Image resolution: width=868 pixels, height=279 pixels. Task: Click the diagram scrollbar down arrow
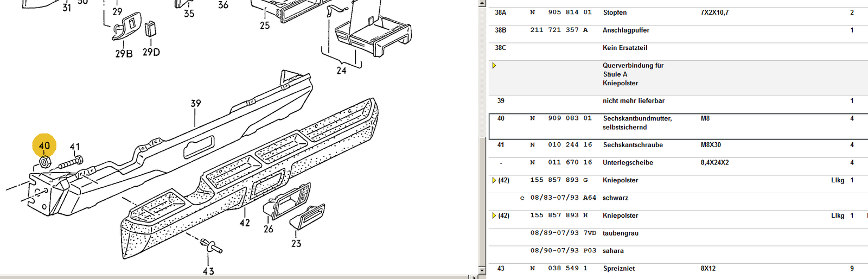tap(482, 270)
